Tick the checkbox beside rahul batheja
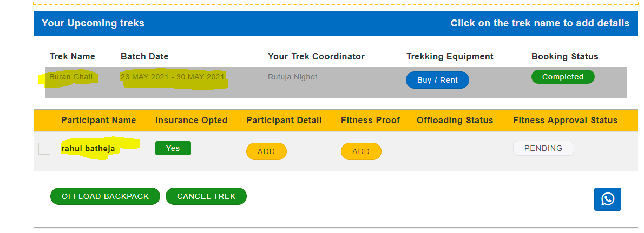Viewport: 644px width, 233px height. pos(44,149)
